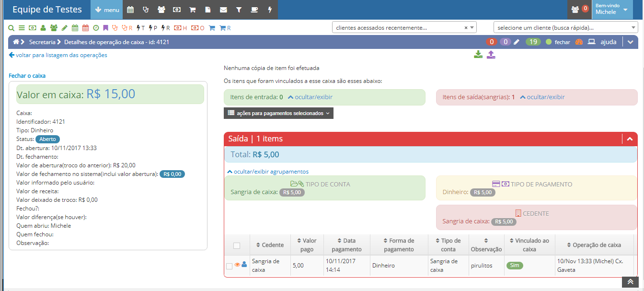Screen dimensions: 644x291
Task: Open the envelope messages icon in top bar
Action: [223, 10]
